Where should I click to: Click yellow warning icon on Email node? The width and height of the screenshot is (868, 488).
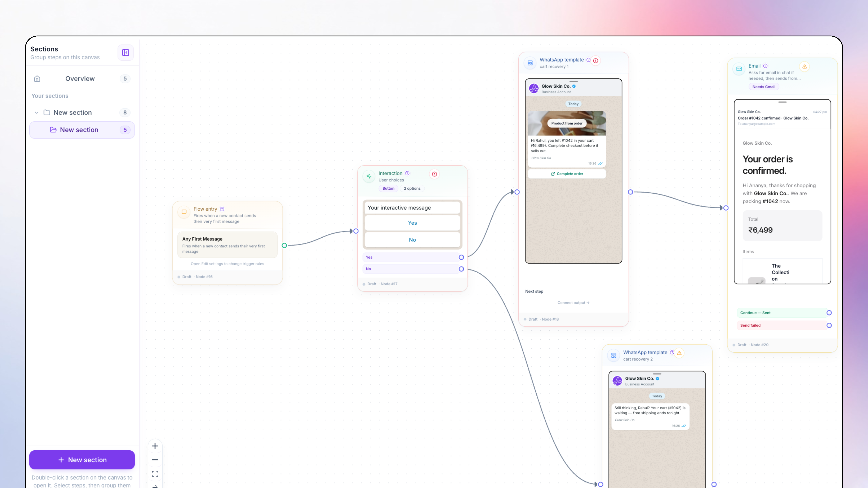[x=805, y=66]
